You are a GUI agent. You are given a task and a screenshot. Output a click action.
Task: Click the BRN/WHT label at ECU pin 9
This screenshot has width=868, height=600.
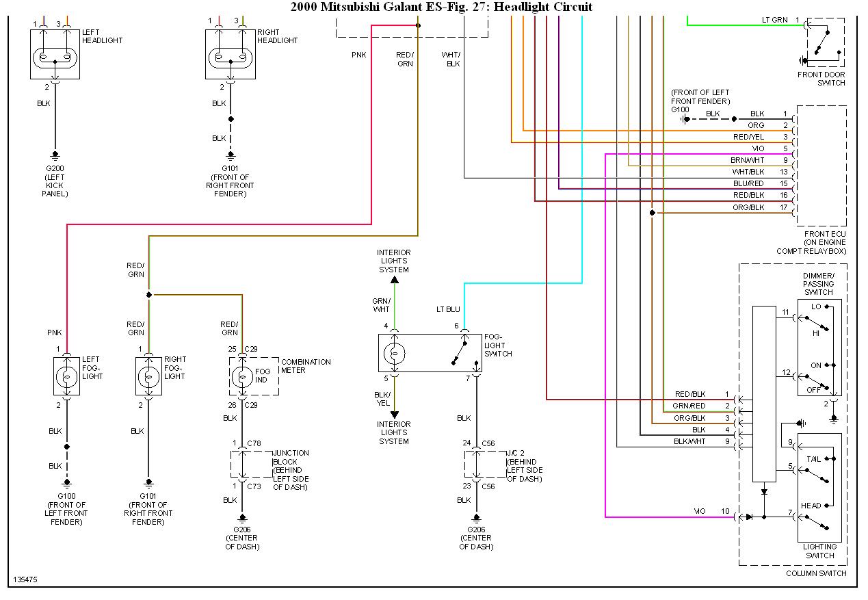pos(748,160)
